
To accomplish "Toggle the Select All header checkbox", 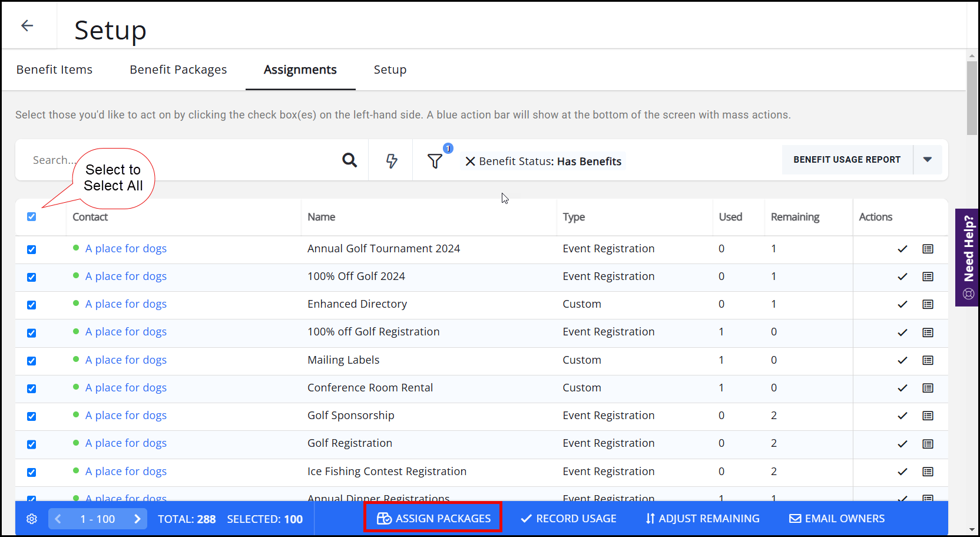I will (x=32, y=217).
